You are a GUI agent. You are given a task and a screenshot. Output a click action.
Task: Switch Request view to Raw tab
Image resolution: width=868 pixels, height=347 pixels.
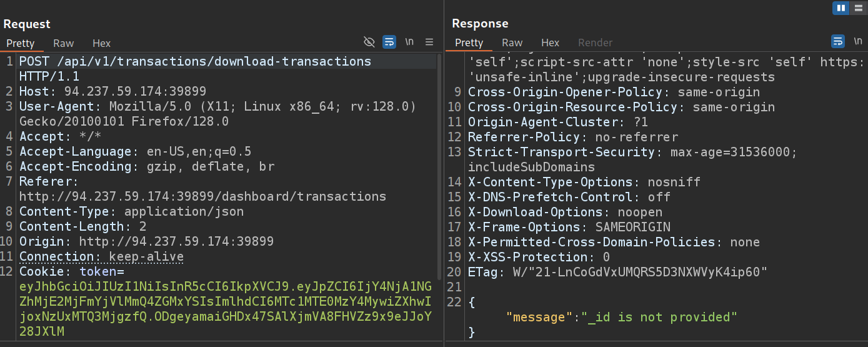(63, 43)
